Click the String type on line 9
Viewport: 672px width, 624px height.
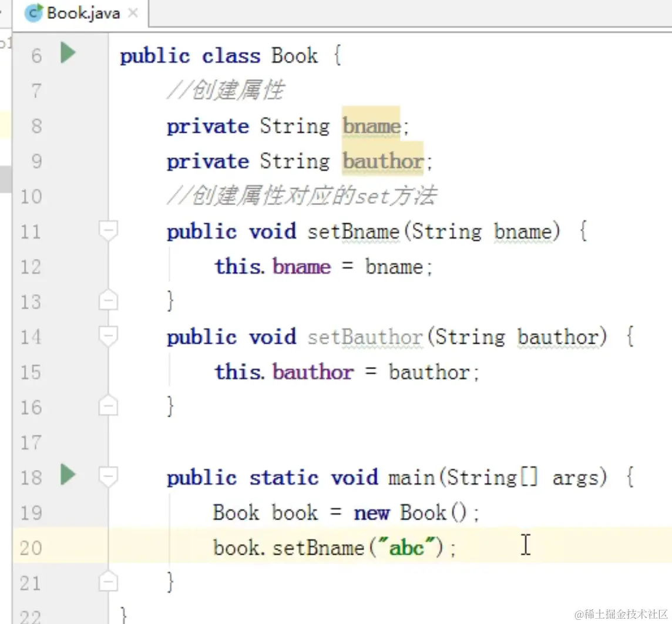pyautogui.click(x=295, y=162)
